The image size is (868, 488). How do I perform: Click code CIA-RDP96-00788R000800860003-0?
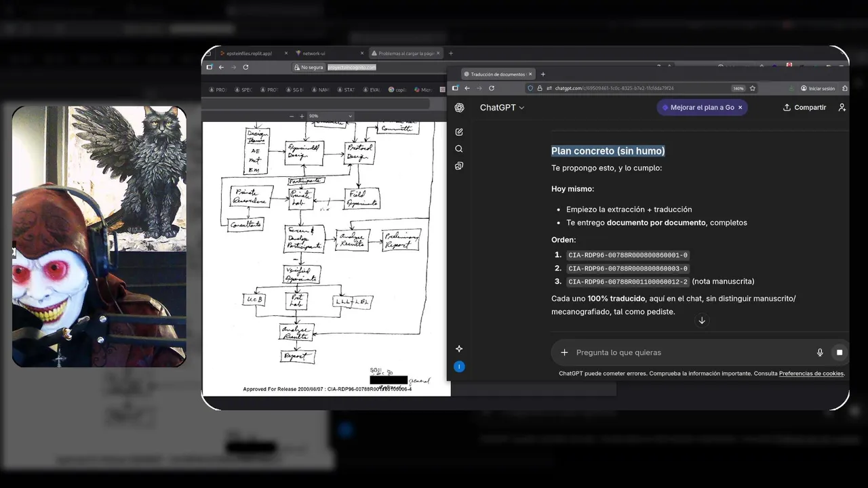[628, 268]
